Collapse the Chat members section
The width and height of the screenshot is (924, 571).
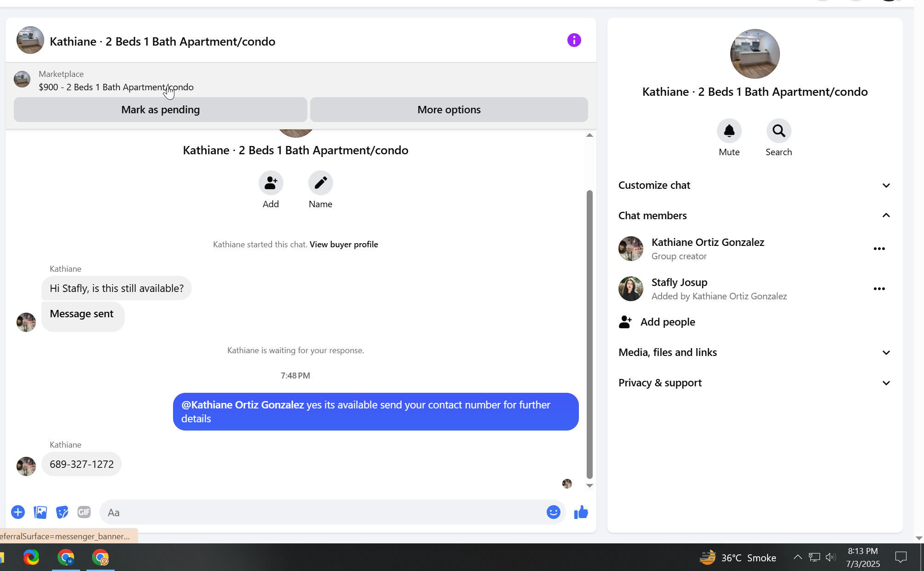point(886,216)
